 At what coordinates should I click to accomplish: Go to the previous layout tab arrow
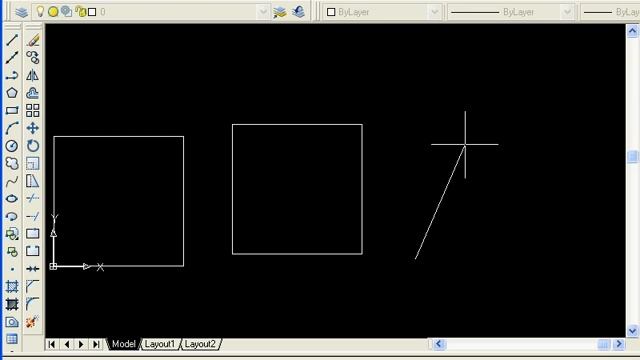tap(67, 344)
